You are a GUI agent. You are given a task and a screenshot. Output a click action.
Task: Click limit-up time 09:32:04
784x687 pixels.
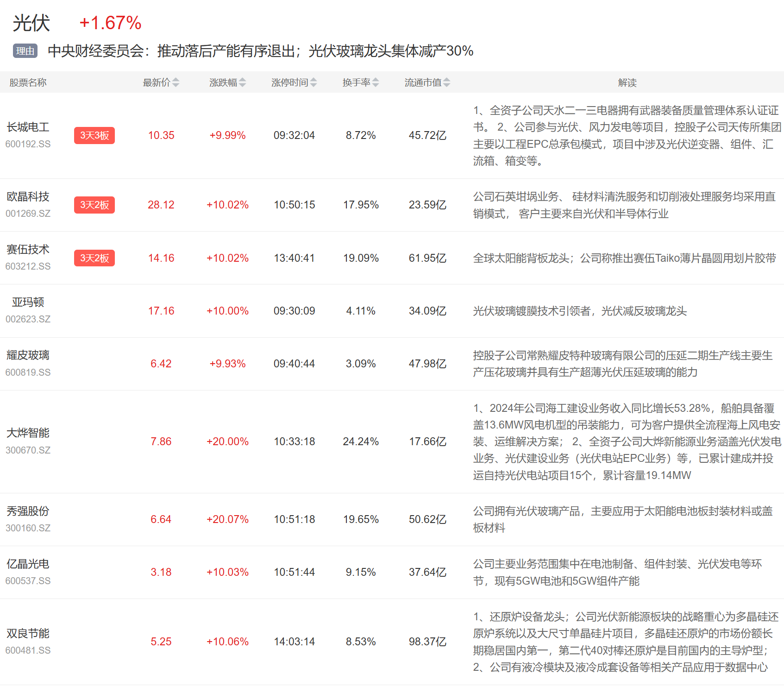pyautogui.click(x=294, y=135)
